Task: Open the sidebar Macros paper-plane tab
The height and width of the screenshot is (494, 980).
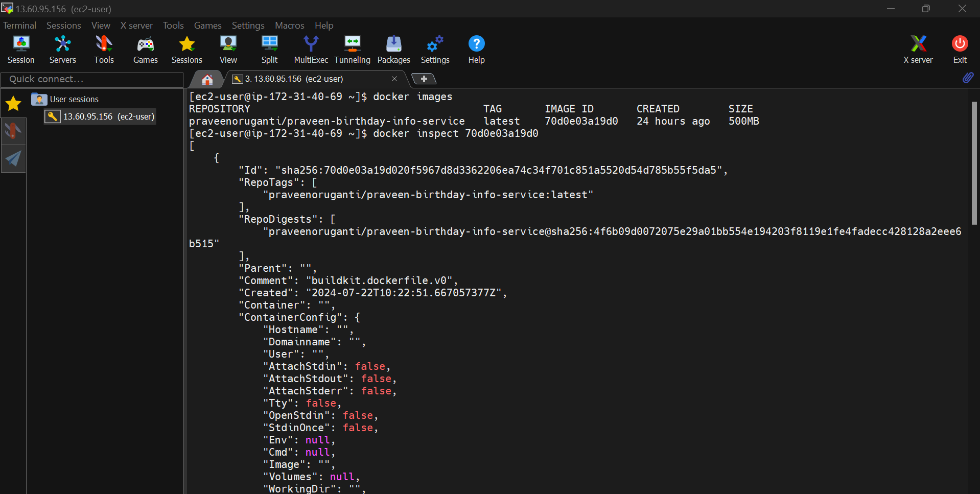Action: click(13, 158)
